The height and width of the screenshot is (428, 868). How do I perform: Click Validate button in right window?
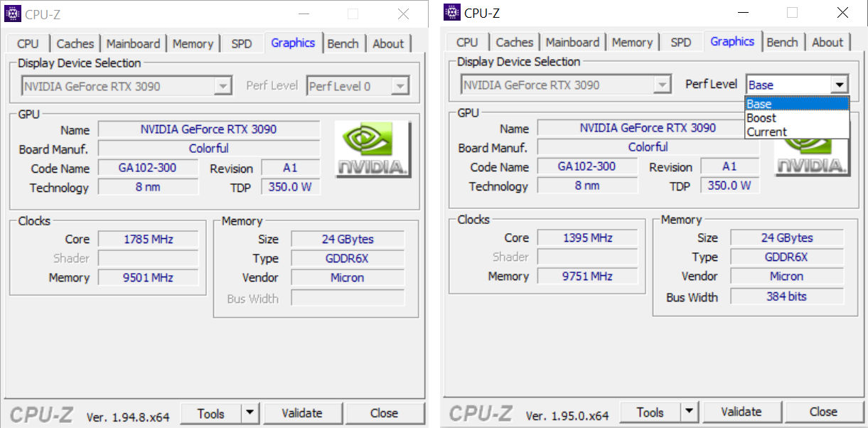(x=741, y=412)
